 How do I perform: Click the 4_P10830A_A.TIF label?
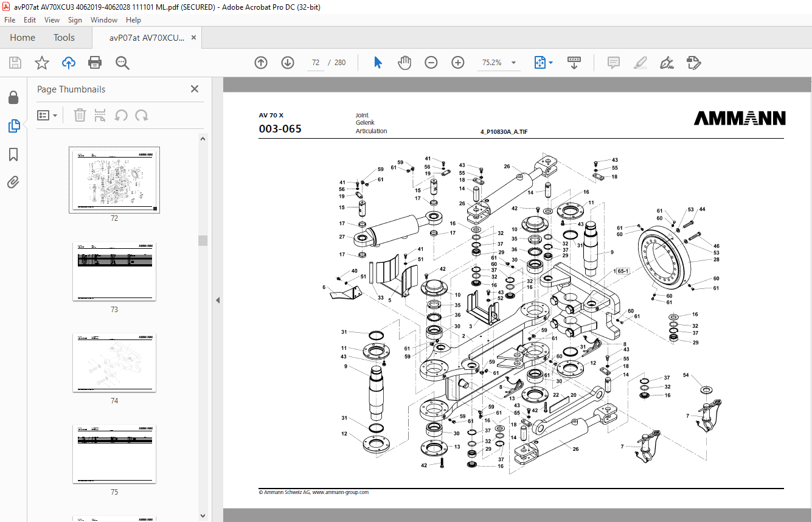tap(504, 131)
